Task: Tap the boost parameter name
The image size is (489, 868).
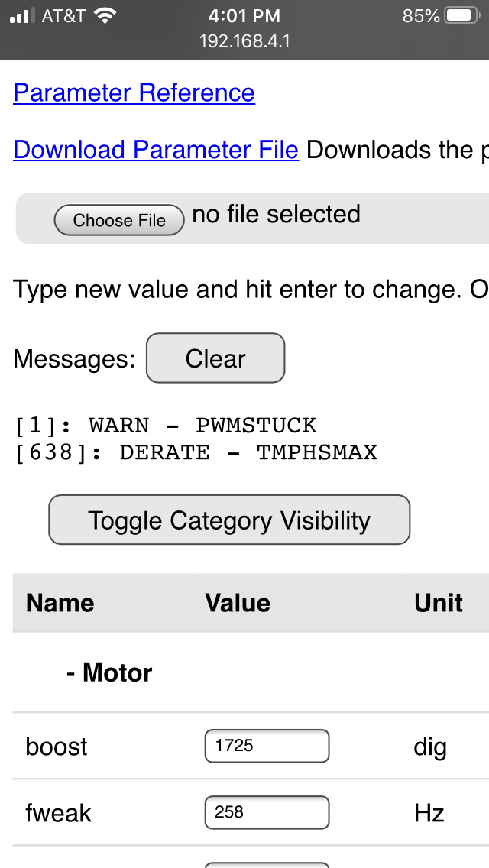Action: [x=57, y=747]
